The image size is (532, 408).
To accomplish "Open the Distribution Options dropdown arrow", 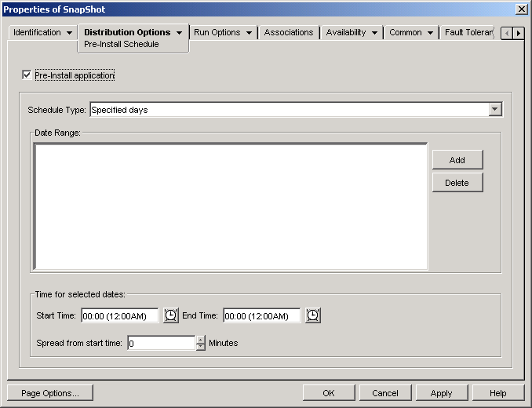I will pyautogui.click(x=179, y=33).
